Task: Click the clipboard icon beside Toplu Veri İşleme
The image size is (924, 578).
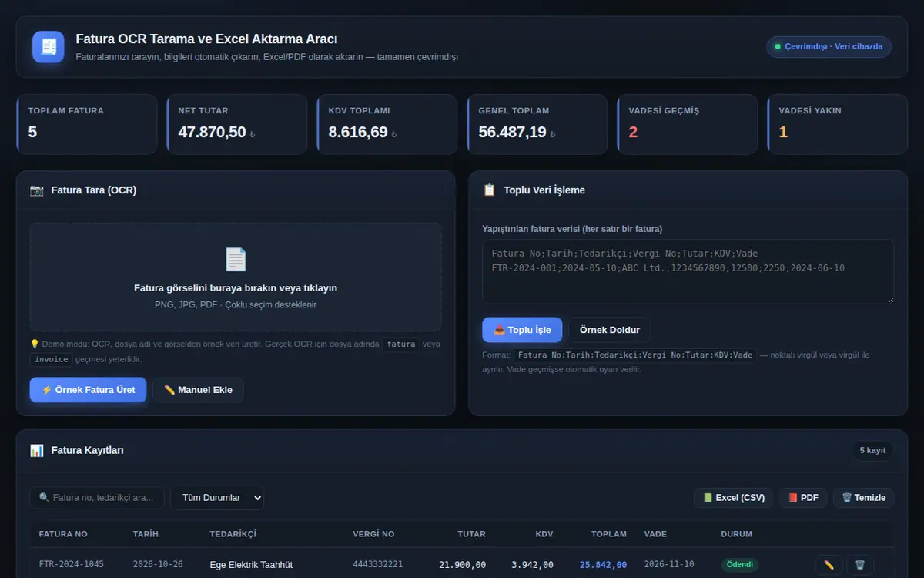Action: click(x=489, y=190)
